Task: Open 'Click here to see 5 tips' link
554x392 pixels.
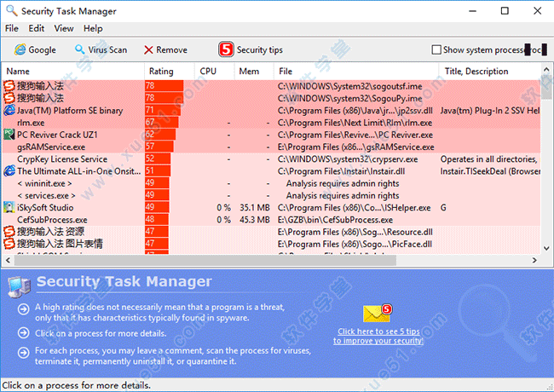Action: pyautogui.click(x=378, y=336)
